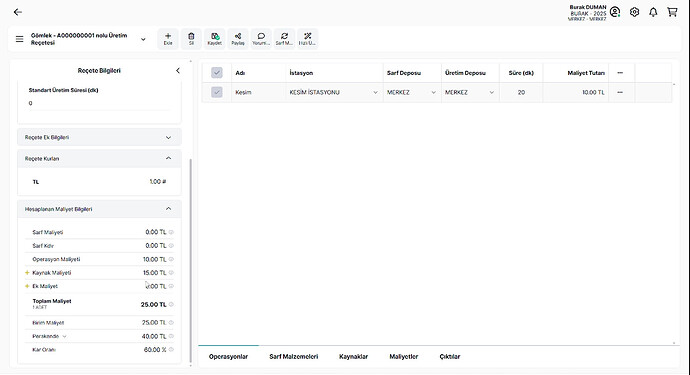Click the plus icon beside Kaynak Maliyeti
This screenshot has width=690, height=375.
click(27, 273)
